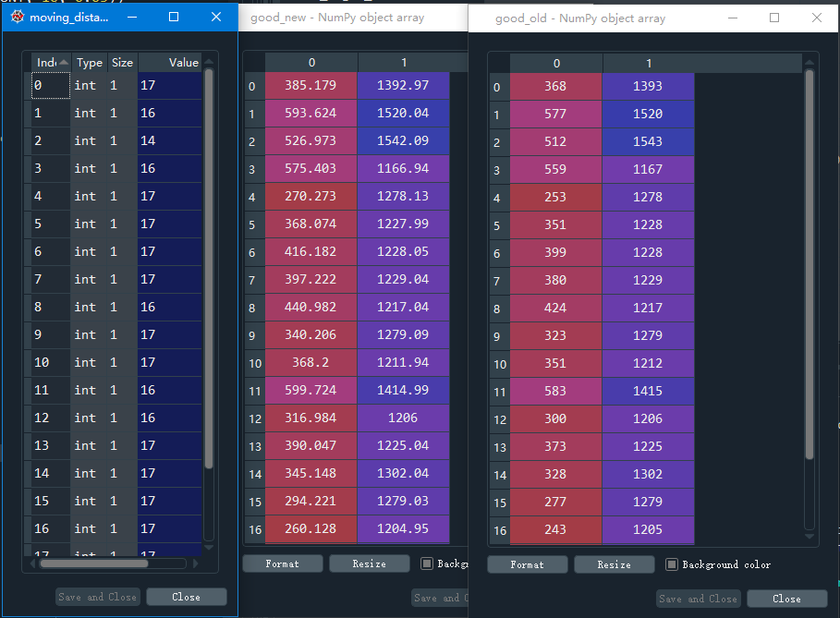Click Format button in good_new window
840x618 pixels.
(x=283, y=563)
